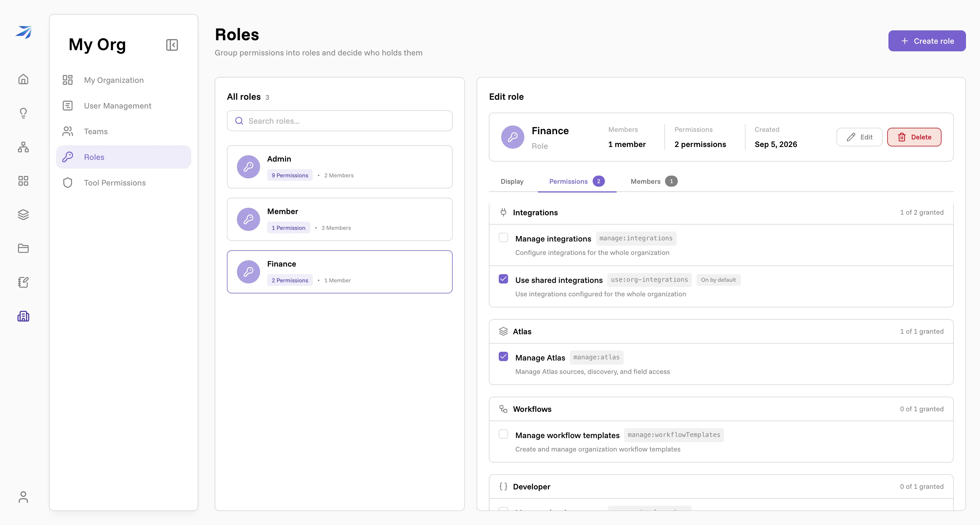Focus the Search roles input field

coord(339,121)
